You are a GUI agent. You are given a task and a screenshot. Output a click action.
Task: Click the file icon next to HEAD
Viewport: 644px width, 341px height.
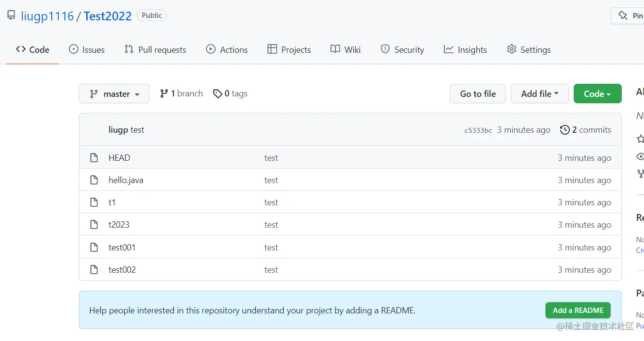(x=94, y=158)
